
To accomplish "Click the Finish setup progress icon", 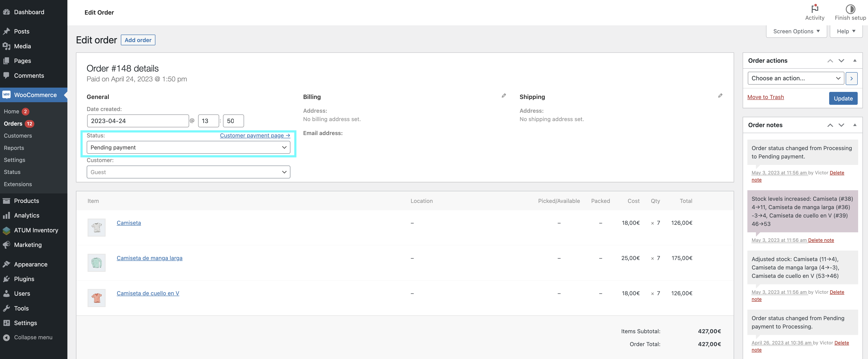I will pyautogui.click(x=850, y=9).
